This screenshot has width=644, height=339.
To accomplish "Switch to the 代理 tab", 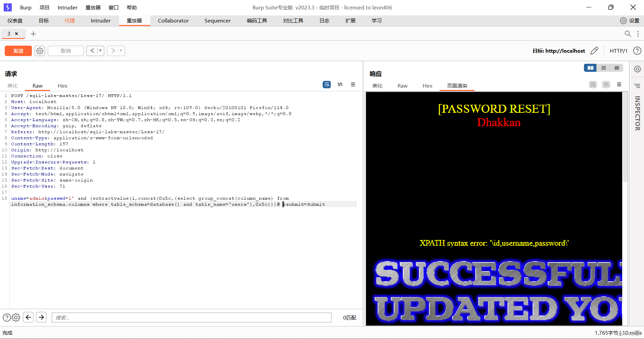I will (70, 21).
